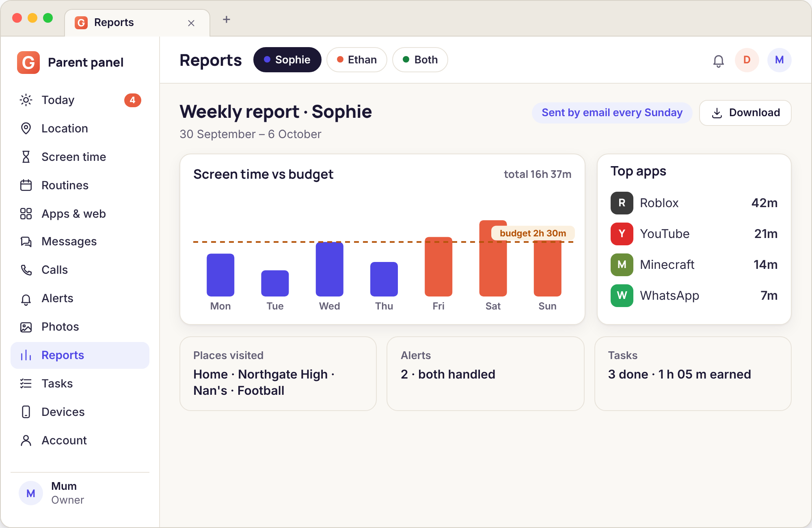Click the Tuesday bar in chart
The image size is (812, 528).
pyautogui.click(x=275, y=283)
